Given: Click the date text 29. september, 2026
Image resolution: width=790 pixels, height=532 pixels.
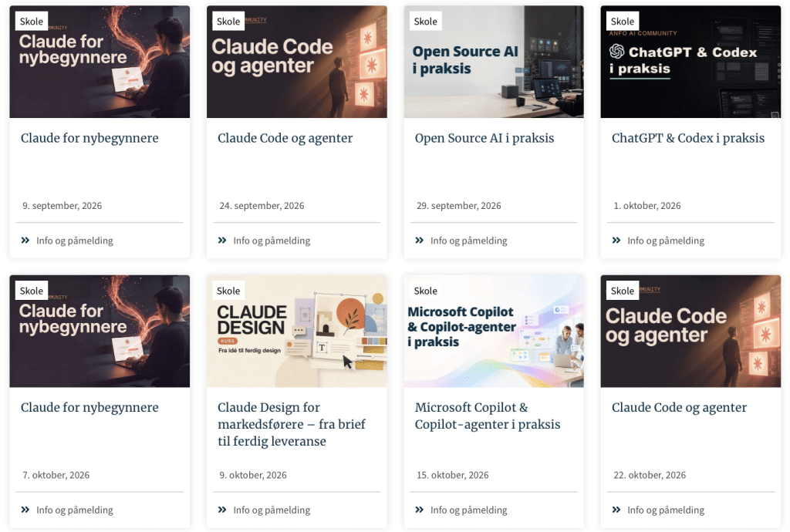Looking at the screenshot, I should click(x=458, y=206).
